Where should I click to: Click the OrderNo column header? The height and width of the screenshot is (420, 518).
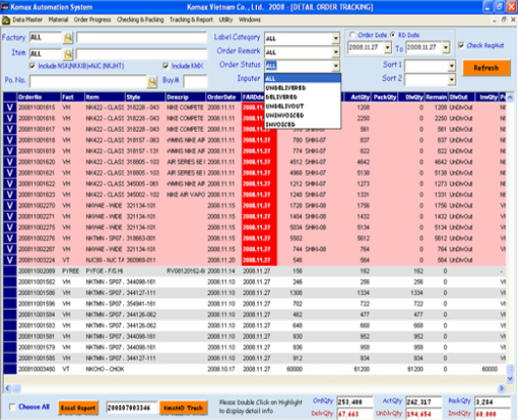tap(39, 97)
